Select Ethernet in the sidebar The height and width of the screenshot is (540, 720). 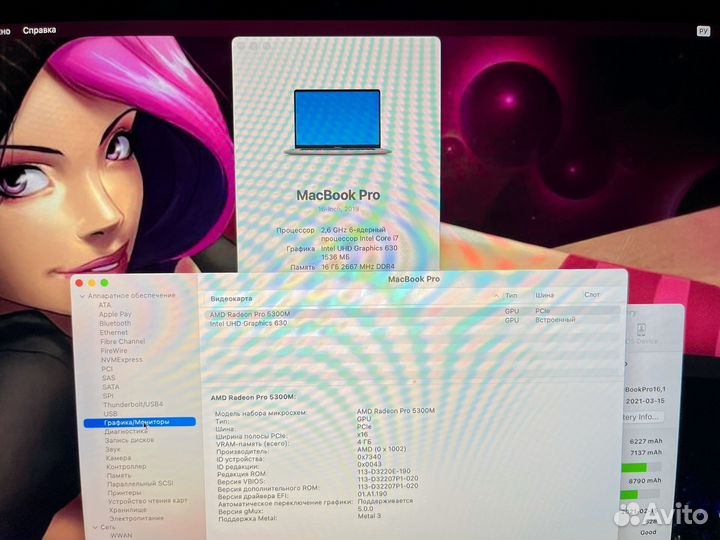coord(113,332)
